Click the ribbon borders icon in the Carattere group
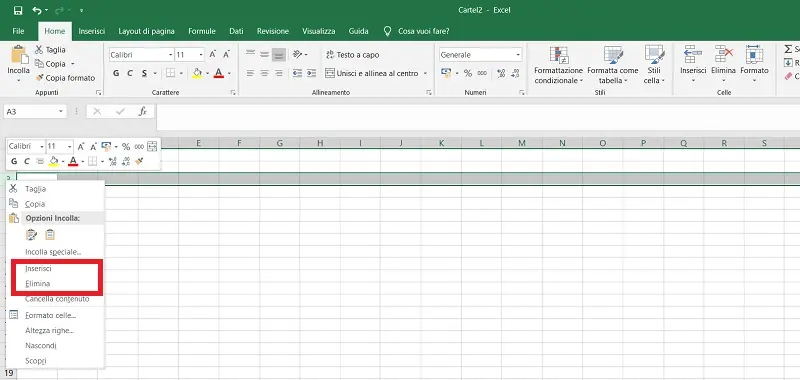Image resolution: width=800 pixels, height=380 pixels. [x=170, y=73]
